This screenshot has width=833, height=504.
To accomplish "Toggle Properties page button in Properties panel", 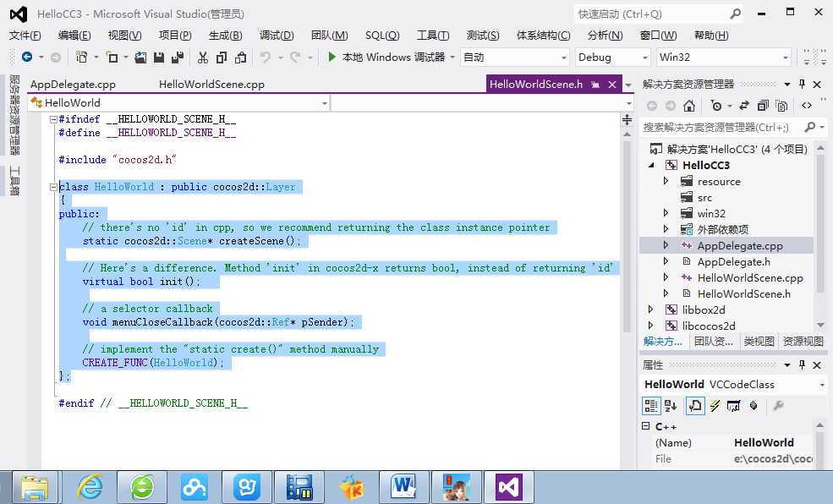I will click(x=695, y=406).
